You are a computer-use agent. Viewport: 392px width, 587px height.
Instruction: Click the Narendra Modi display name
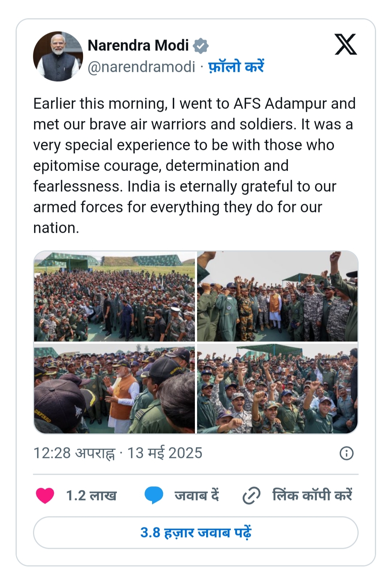(x=138, y=46)
